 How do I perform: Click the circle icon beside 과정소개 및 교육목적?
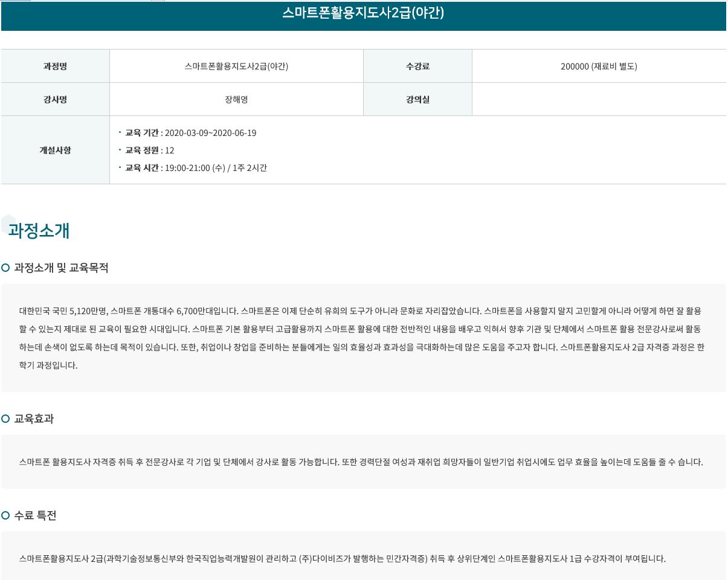pos(5,268)
